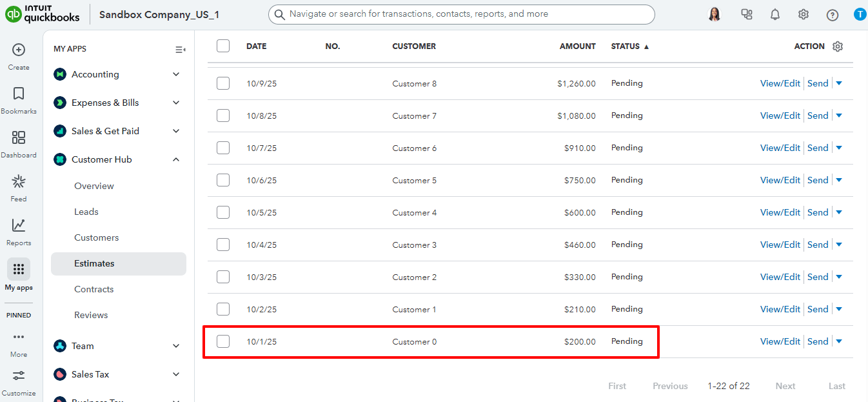Click View/Edit for Customer 3 estimate
This screenshot has width=868, height=402.
click(780, 245)
